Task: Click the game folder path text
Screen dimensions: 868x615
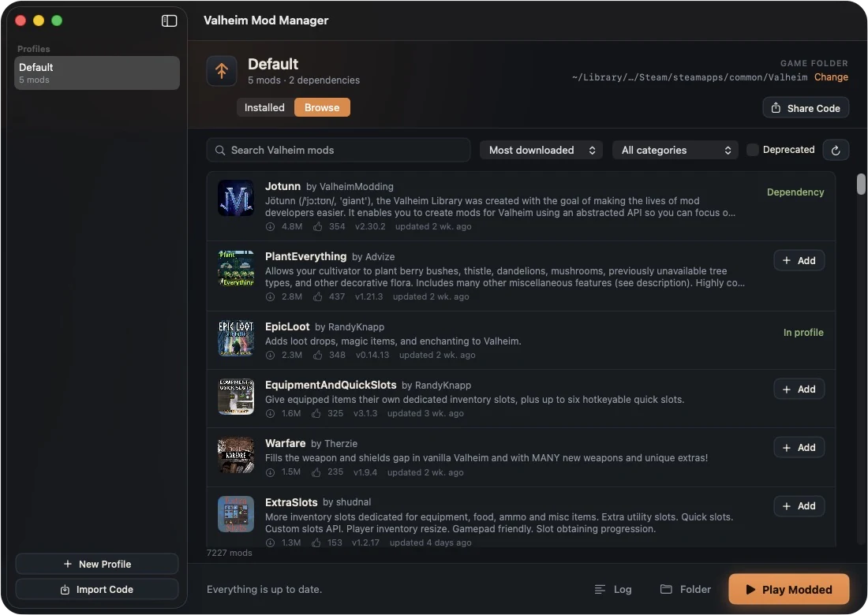Action: [x=689, y=77]
